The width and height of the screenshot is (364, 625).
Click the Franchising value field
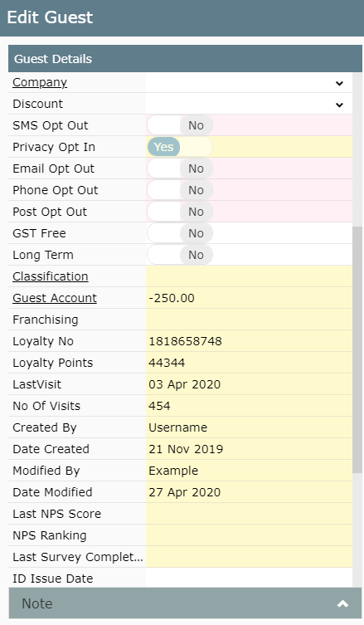[x=249, y=320]
